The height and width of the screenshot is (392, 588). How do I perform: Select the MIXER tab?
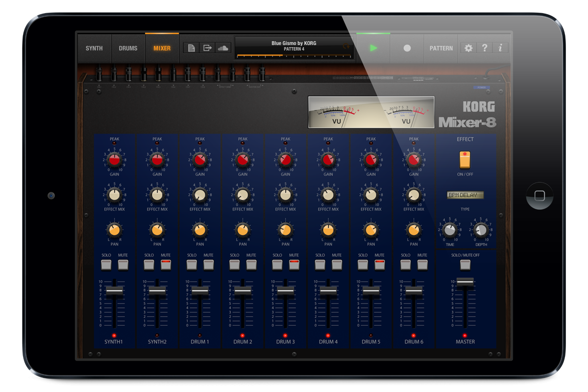click(x=162, y=48)
